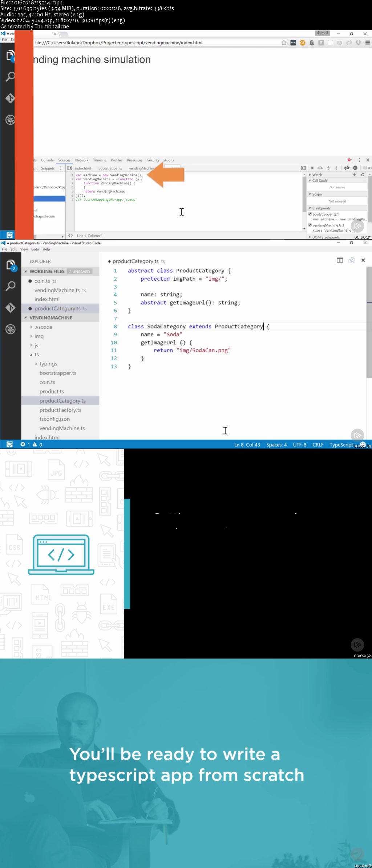
Task: Click Step into in DevTools debugger
Action: click(x=328, y=168)
